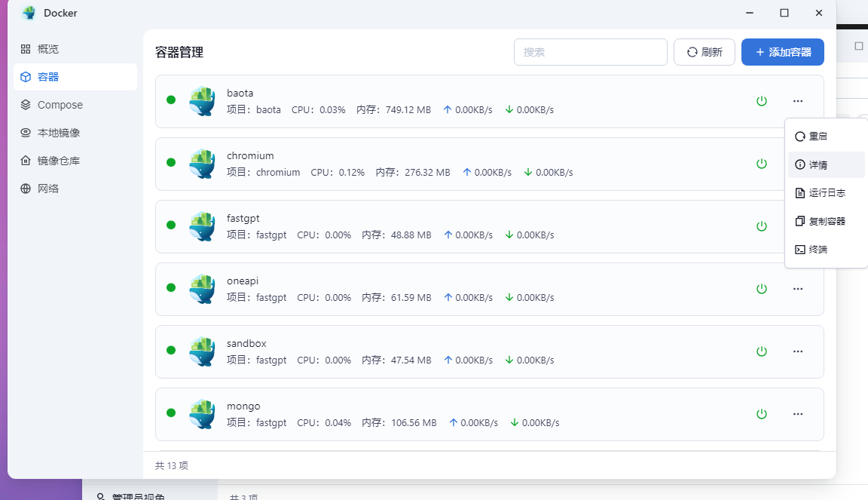The width and height of the screenshot is (868, 500).
Task: Click the chromium container name
Action: [250, 156]
